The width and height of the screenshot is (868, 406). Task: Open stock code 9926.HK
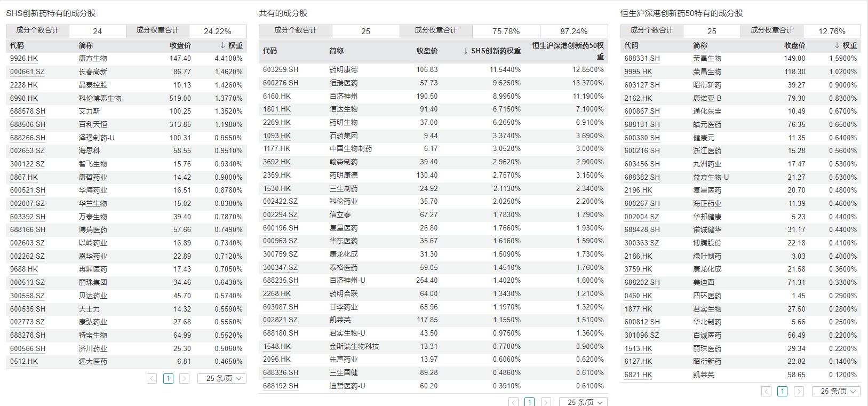(24, 58)
